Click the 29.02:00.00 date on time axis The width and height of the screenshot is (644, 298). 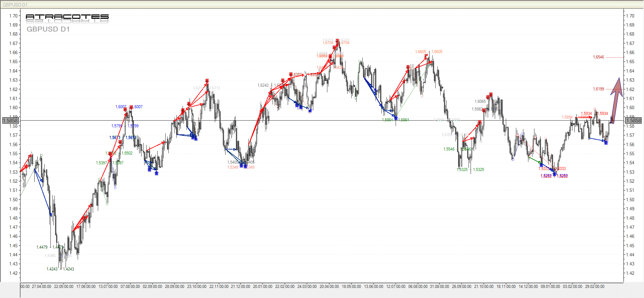coord(595,287)
